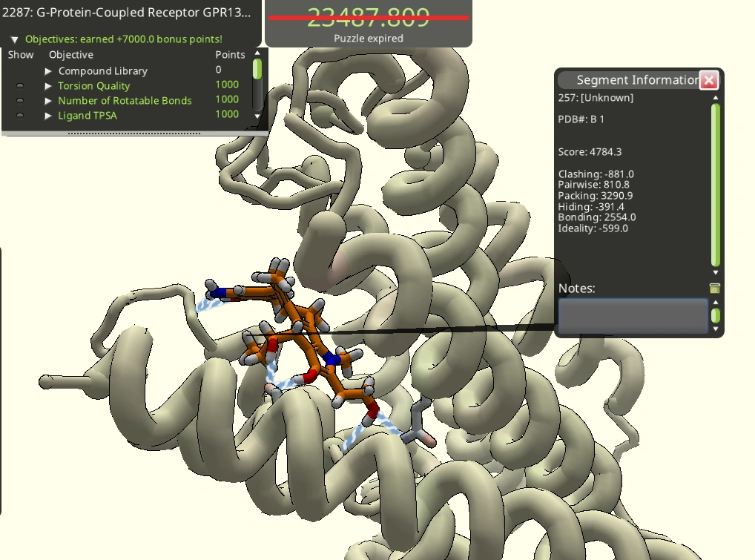Toggle Show for Number of Rotatable Bonds
Image resolution: width=755 pixels, height=560 pixels.
click(x=20, y=100)
